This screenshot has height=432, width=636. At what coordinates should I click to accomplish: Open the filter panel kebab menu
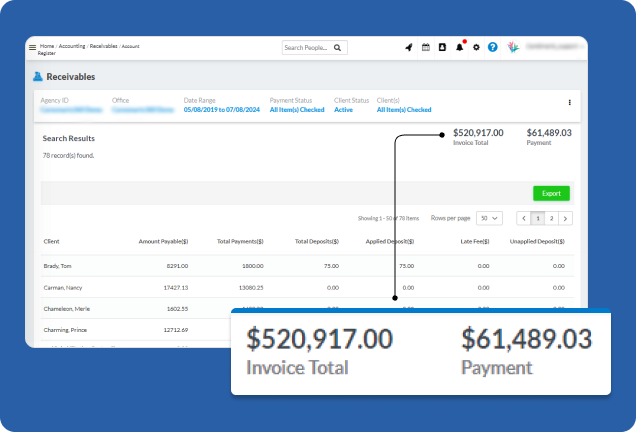pyautogui.click(x=570, y=102)
